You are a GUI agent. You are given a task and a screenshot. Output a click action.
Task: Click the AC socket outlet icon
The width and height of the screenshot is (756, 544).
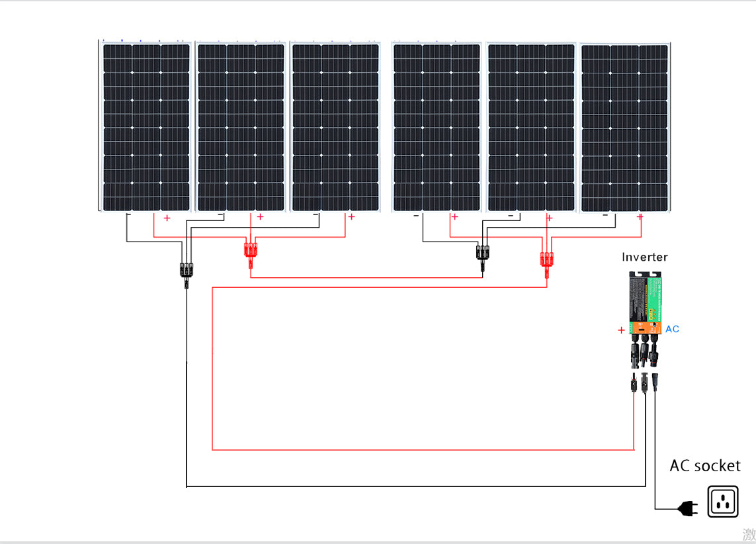(x=723, y=502)
